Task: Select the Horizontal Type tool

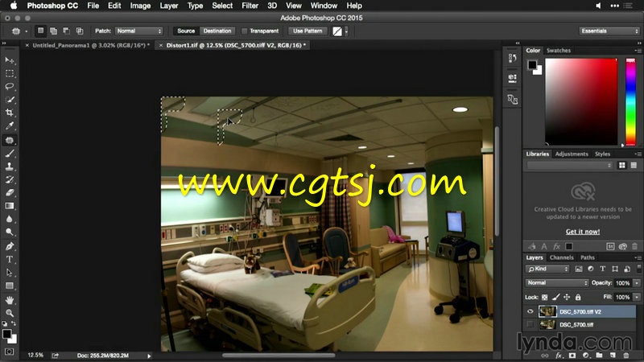Action: click(x=9, y=259)
